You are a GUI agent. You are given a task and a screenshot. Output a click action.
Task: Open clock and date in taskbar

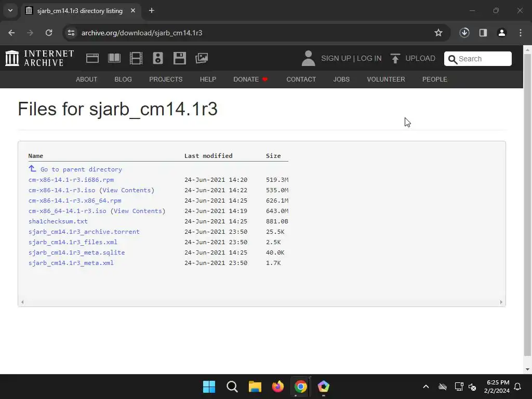pos(497,387)
